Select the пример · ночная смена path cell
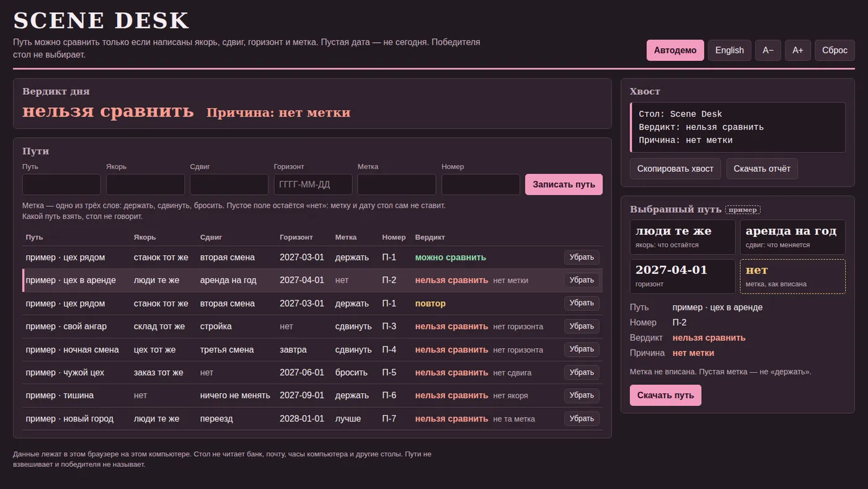This screenshot has height=489, width=868. point(72,349)
